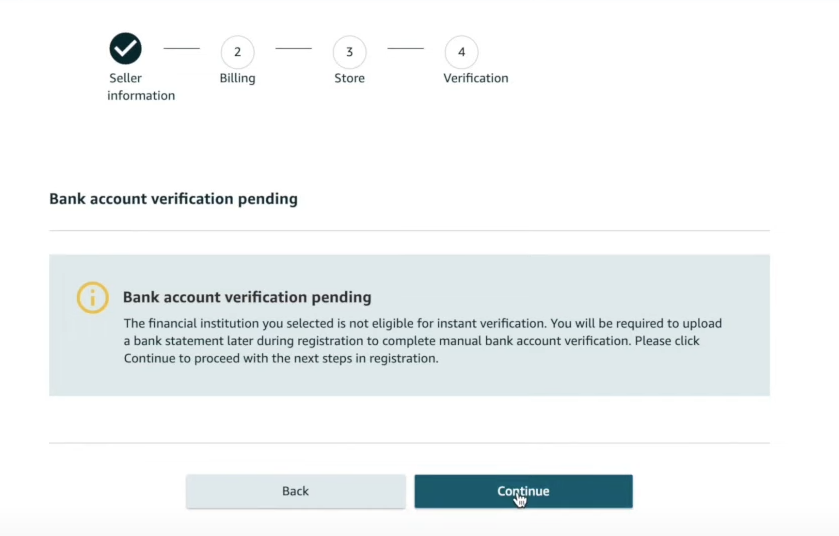Screen dimensions: 839x536
Task: Click the bold title inside the alert box
Action: coord(247,297)
